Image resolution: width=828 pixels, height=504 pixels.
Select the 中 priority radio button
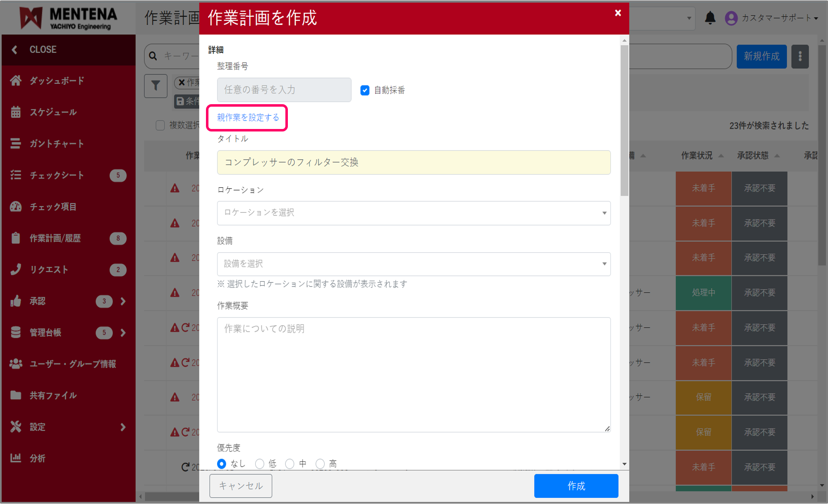tap(290, 463)
